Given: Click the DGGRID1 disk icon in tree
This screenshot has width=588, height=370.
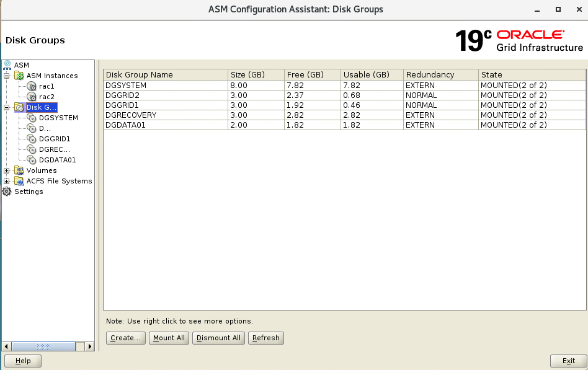Looking at the screenshot, I should click(x=32, y=139).
